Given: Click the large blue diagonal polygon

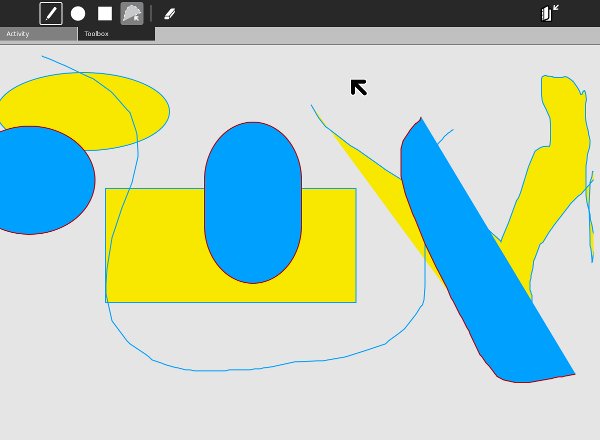Looking at the screenshot, I should [490, 280].
